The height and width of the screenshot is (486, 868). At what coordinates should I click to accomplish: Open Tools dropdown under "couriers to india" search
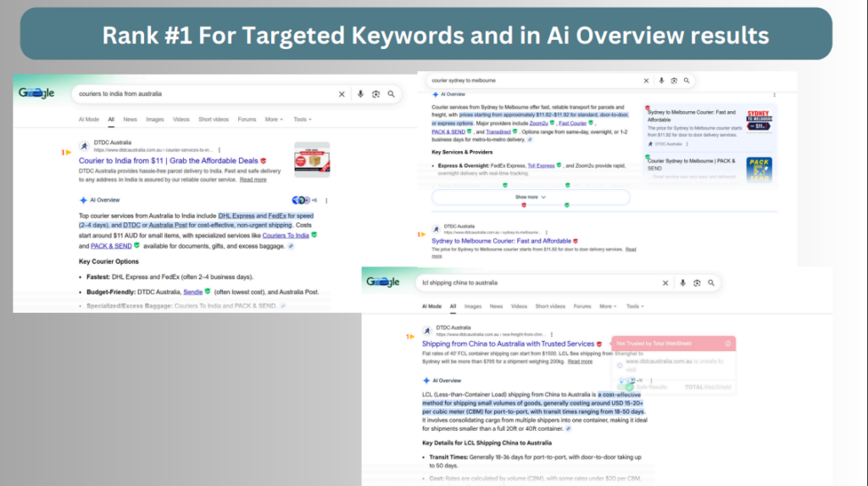pyautogui.click(x=302, y=120)
